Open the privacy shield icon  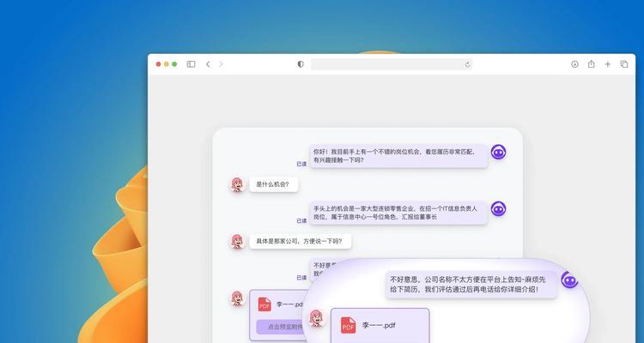coord(301,64)
